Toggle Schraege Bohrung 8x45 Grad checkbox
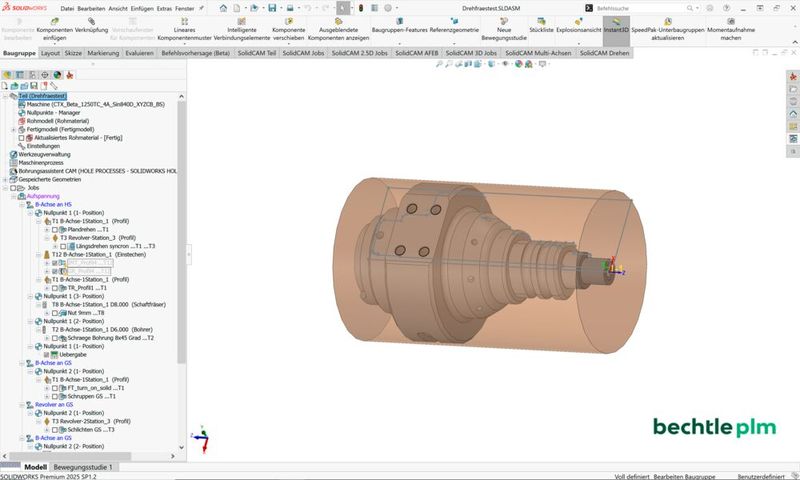The image size is (800, 480). coord(55,338)
